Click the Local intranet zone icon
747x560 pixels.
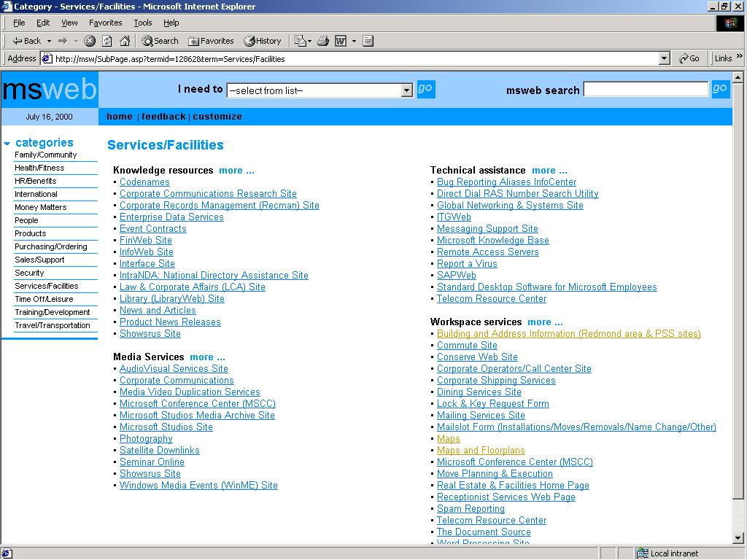point(643,553)
